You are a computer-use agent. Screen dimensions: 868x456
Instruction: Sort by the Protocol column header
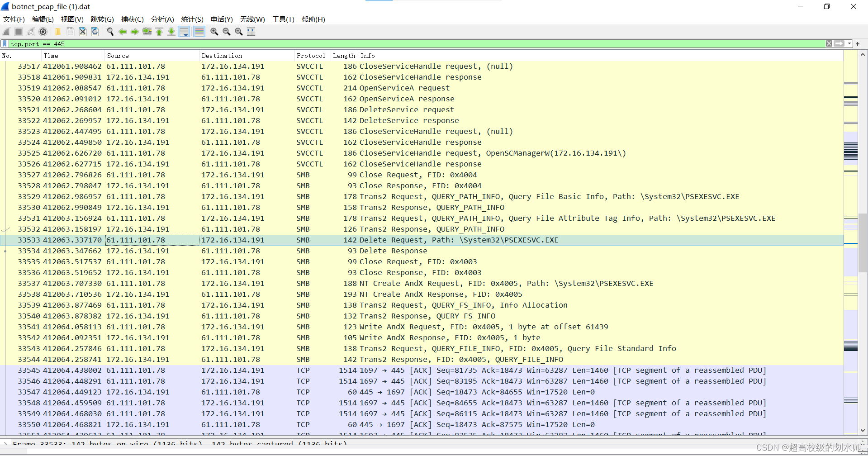click(x=313, y=56)
